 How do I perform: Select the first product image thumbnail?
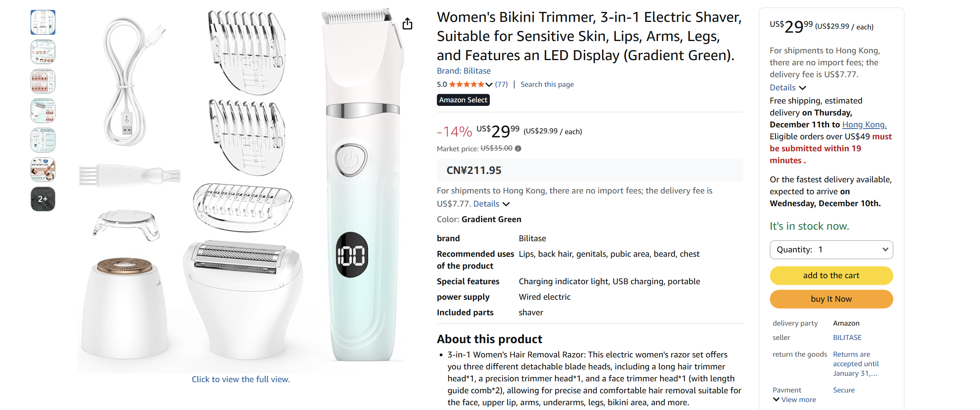(x=43, y=22)
